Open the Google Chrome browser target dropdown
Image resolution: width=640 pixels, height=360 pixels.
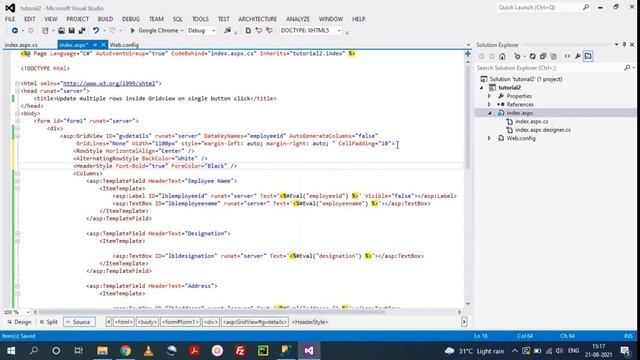(x=182, y=31)
